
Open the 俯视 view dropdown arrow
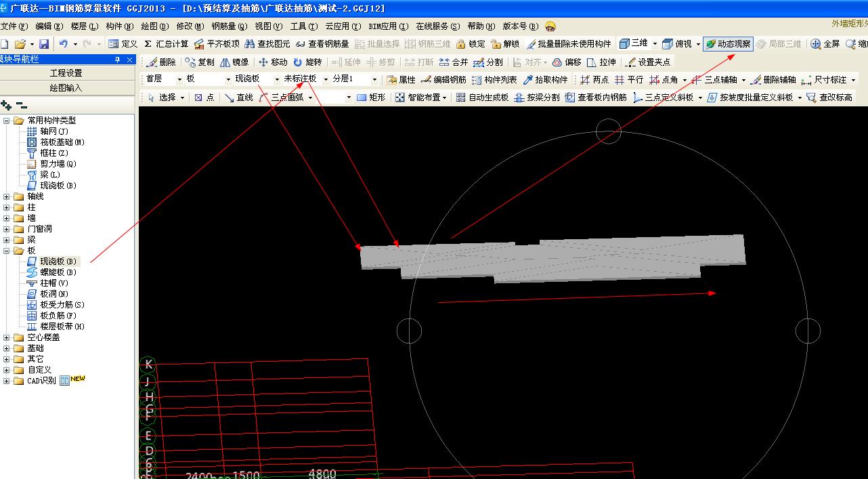[697, 43]
